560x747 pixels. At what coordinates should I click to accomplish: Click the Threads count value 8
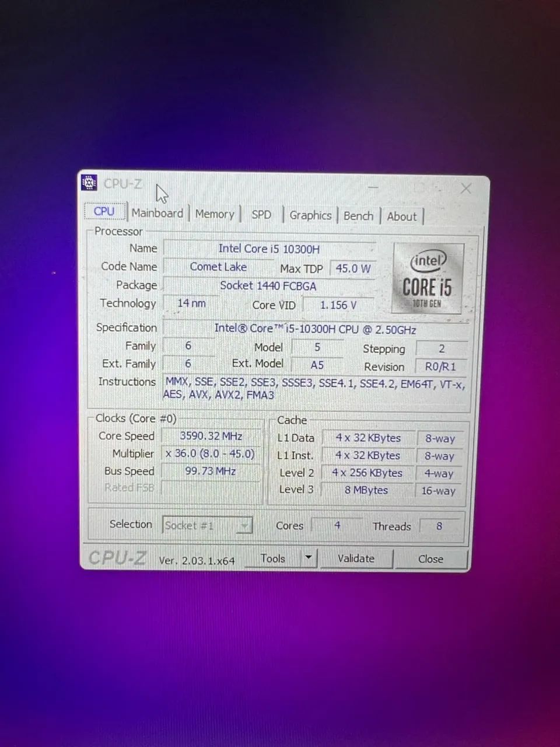pos(439,526)
